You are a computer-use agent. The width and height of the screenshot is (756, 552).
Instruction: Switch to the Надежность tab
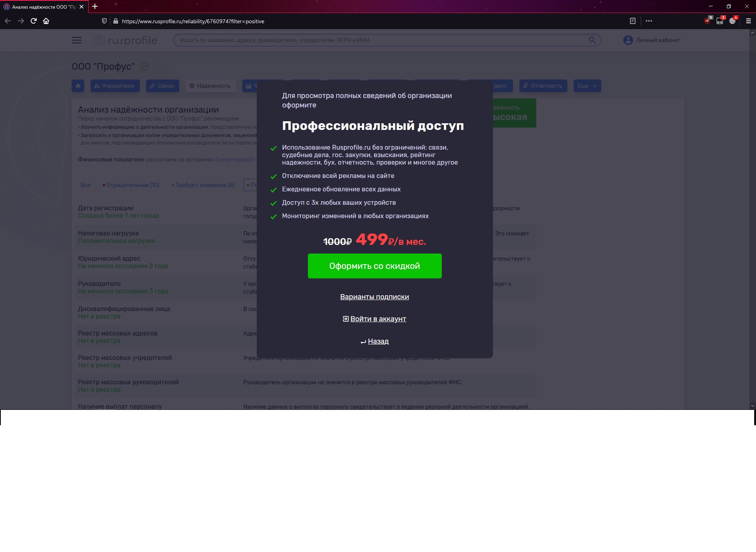pos(210,86)
